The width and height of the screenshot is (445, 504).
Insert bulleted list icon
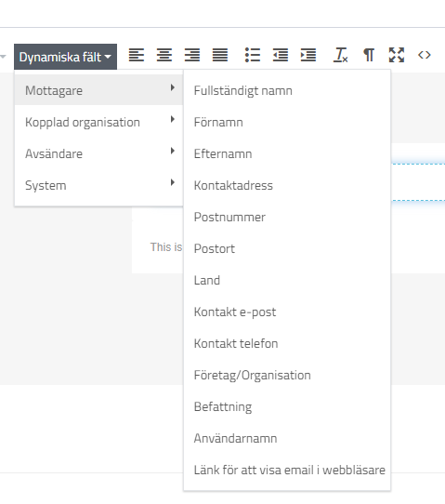[x=253, y=55]
